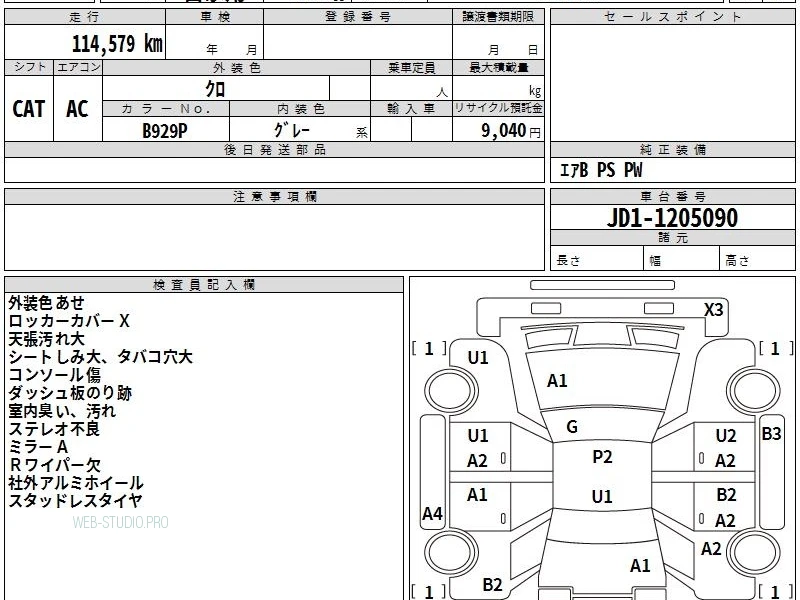Click the P2 mark on the roof
This screenshot has height=600, width=800.
602,456
